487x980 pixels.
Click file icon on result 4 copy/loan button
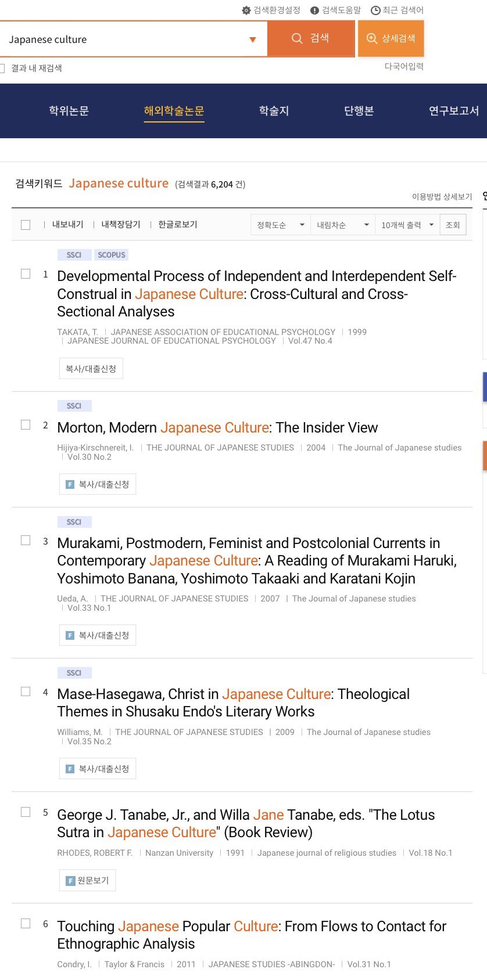point(70,769)
